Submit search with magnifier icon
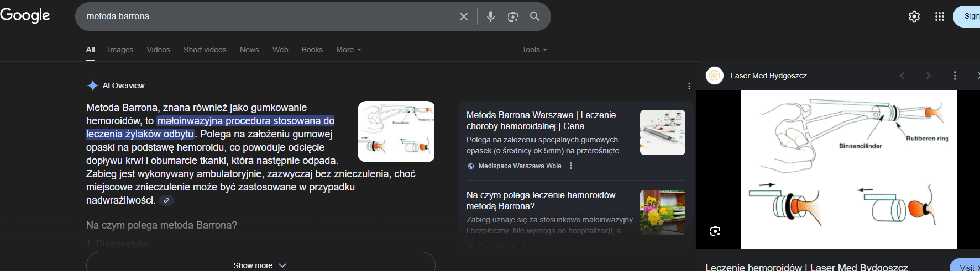 (535, 17)
